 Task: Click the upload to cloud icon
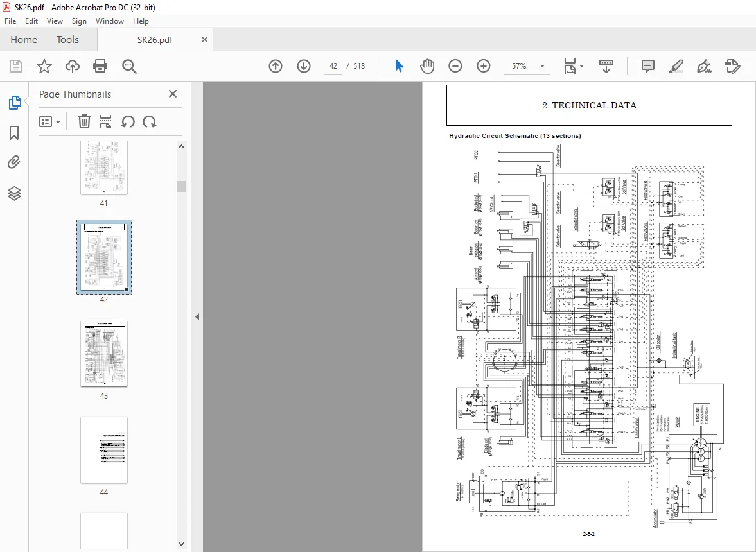click(73, 66)
